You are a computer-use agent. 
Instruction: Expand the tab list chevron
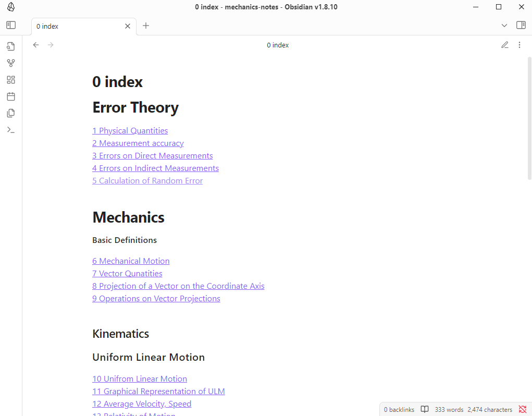pos(504,26)
